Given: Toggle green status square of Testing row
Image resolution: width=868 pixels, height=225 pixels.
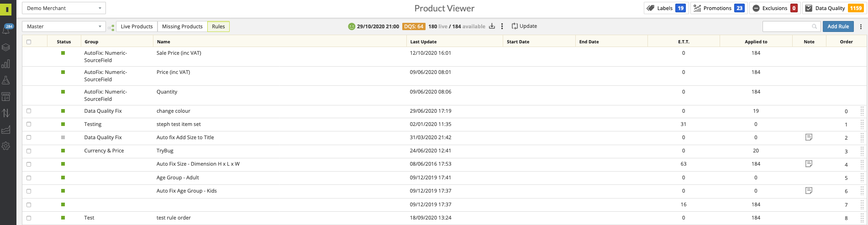Looking at the screenshot, I should click(63, 124).
